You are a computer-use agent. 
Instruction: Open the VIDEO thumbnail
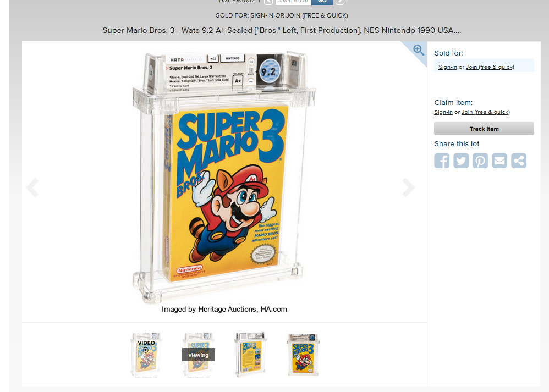click(x=146, y=355)
